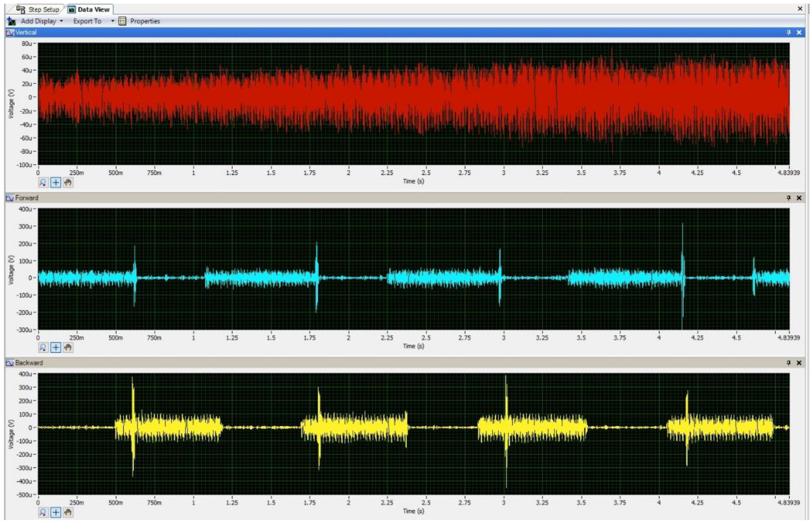This screenshot has height=525, width=812.
Task: Click the zoom tool under the Forward graph
Action: 43,347
